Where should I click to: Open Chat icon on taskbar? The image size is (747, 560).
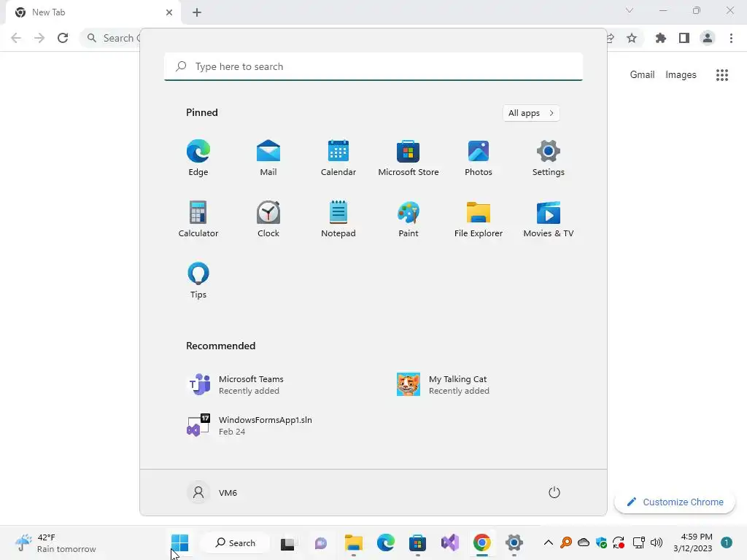tap(321, 542)
